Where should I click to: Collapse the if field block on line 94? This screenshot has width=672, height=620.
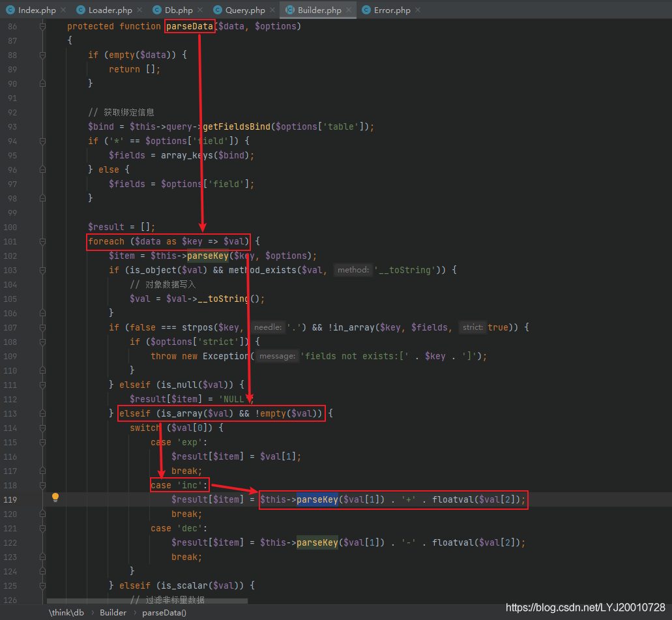pyautogui.click(x=42, y=141)
